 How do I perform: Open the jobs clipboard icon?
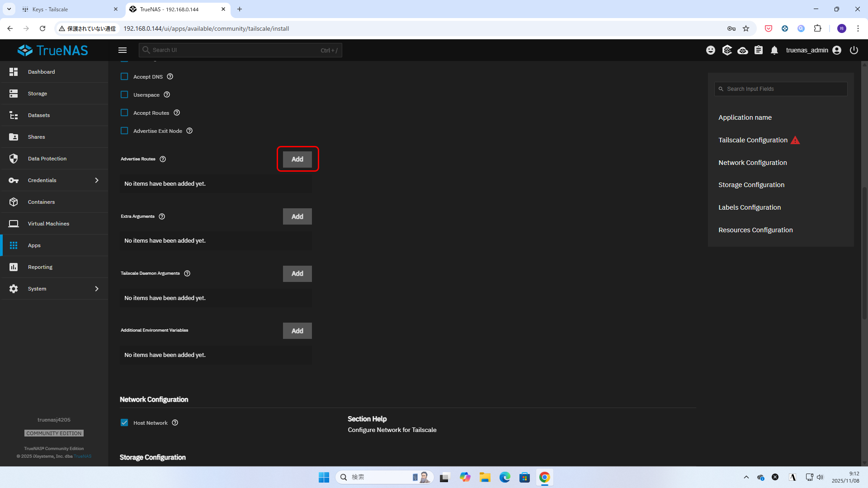tap(759, 50)
